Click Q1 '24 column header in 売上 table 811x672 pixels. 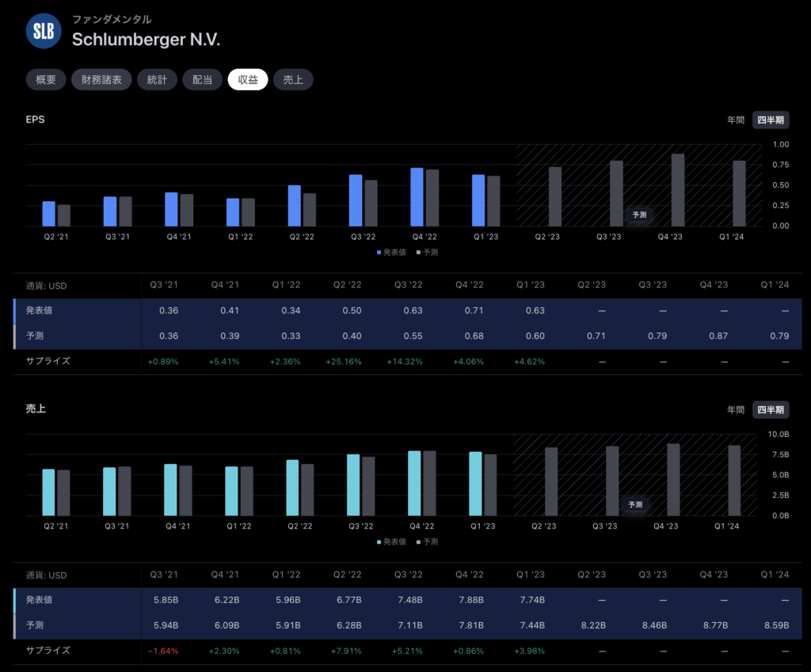tap(775, 575)
